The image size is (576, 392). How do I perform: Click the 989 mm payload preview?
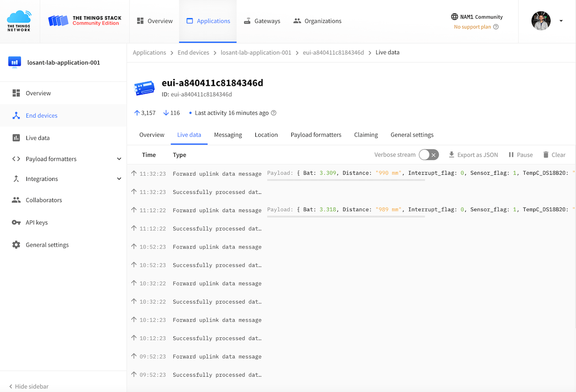pos(421,210)
